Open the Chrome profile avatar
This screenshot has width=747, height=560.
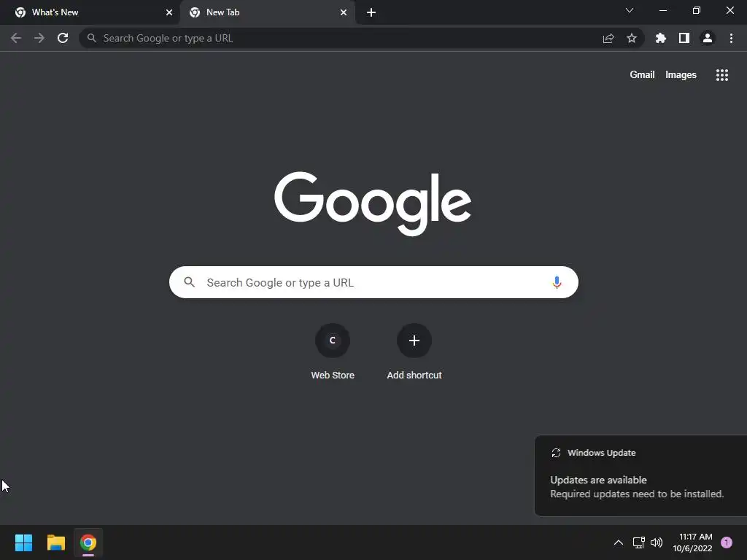(x=708, y=38)
